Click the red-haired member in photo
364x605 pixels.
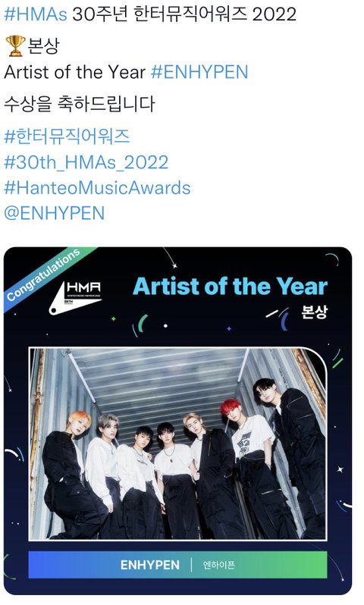pos(253,463)
